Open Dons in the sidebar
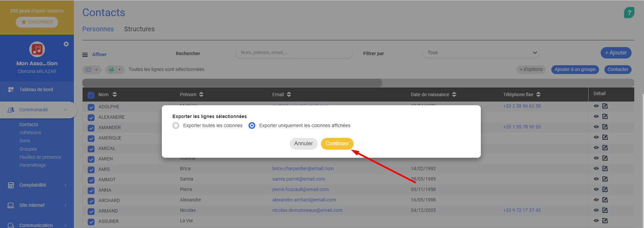 pyautogui.click(x=25, y=141)
